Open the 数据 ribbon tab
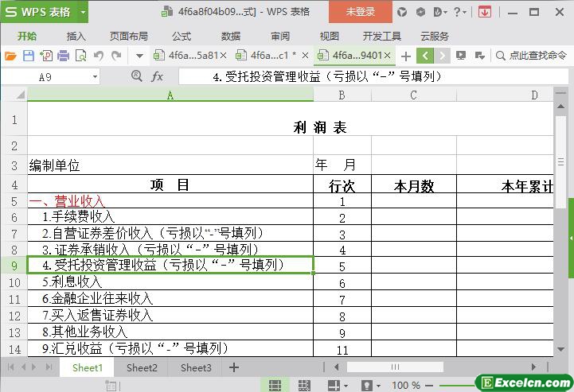The height and width of the screenshot is (392, 574). click(231, 37)
